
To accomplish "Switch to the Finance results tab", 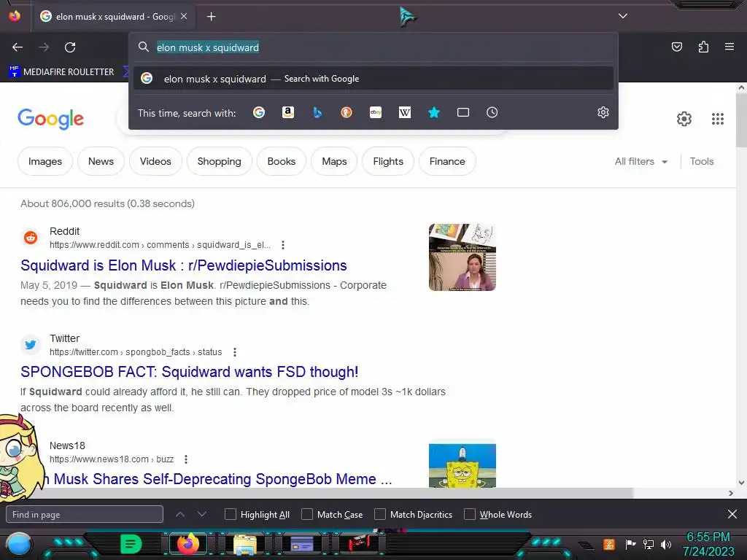I will 447,161.
